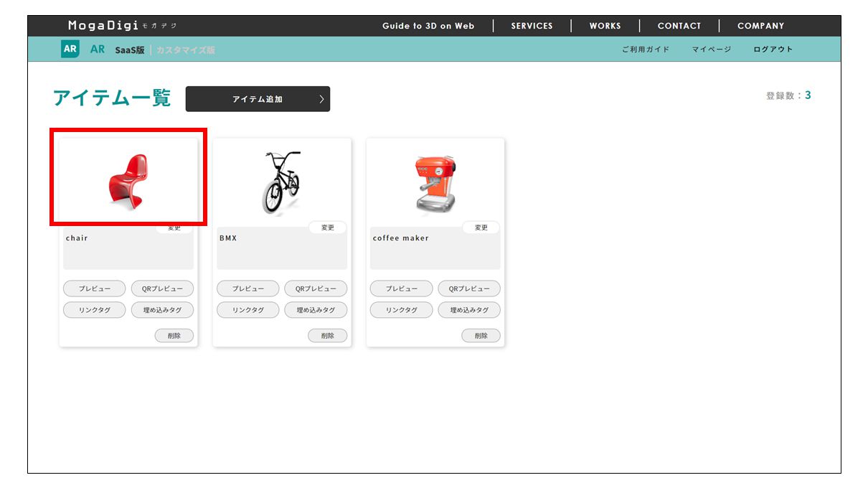Click the 登録数：3 counter text

tap(788, 95)
